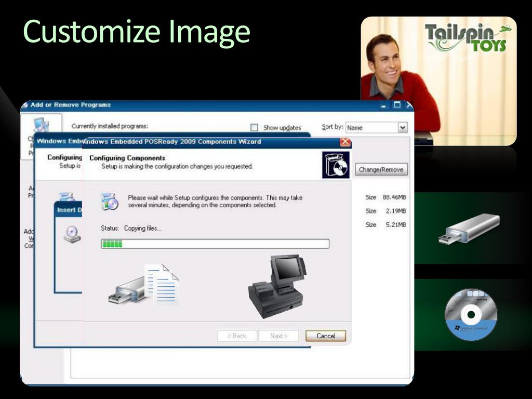Click the 2.19MB size value
The height and width of the screenshot is (399, 532).
(395, 211)
